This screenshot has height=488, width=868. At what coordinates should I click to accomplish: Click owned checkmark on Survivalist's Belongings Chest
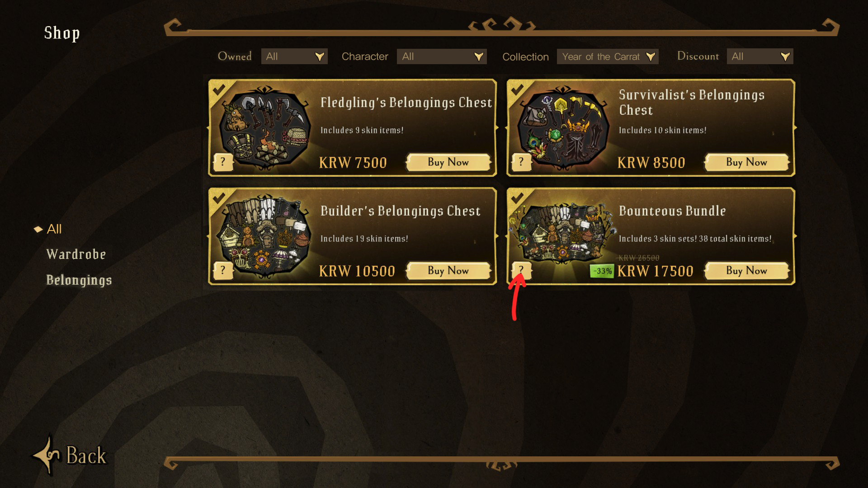[x=518, y=89]
